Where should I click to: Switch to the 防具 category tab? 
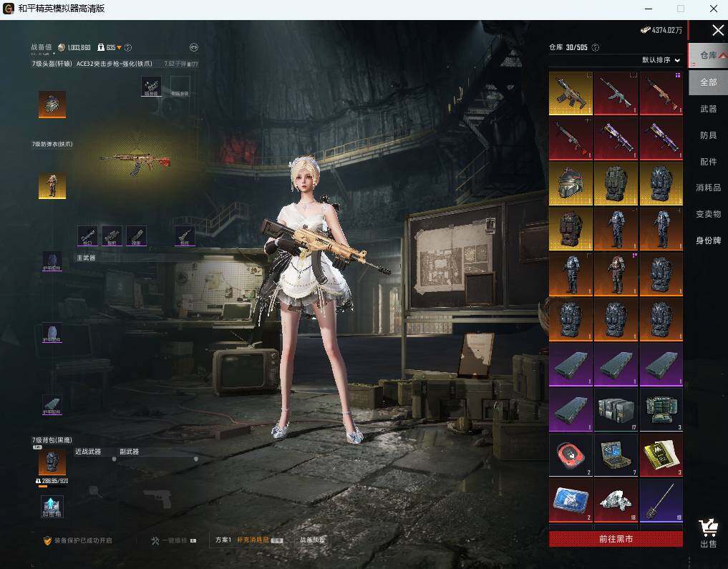tap(708, 135)
